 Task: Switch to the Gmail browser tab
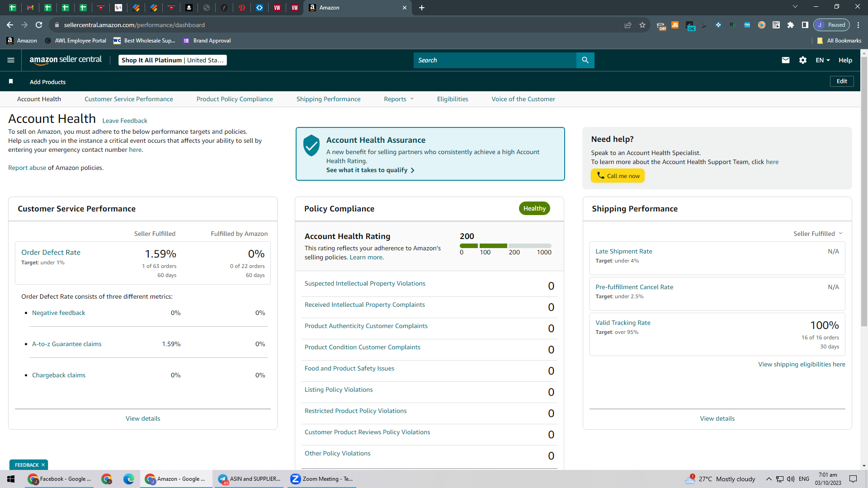30,8
